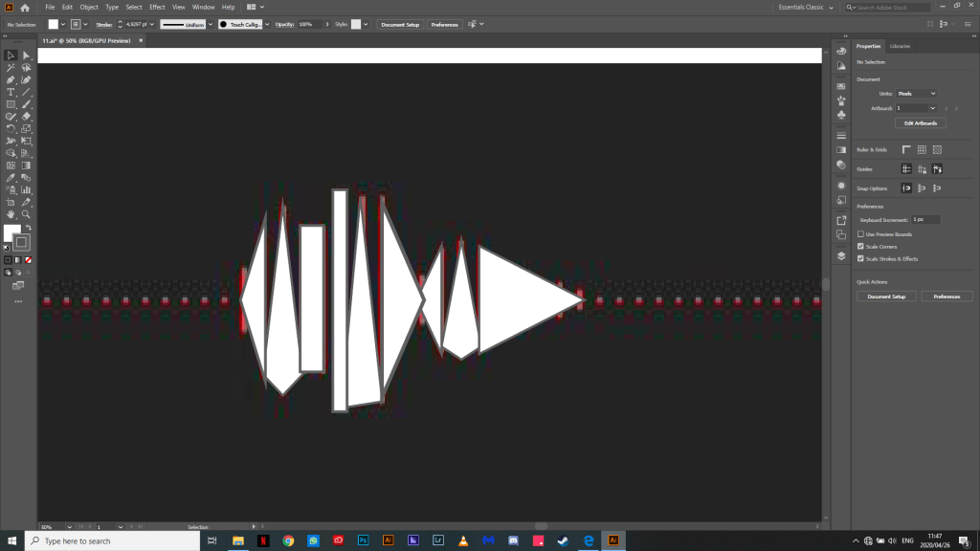The height and width of the screenshot is (551, 980).
Task: Open the Units dropdown showing Pixels
Action: (x=916, y=94)
